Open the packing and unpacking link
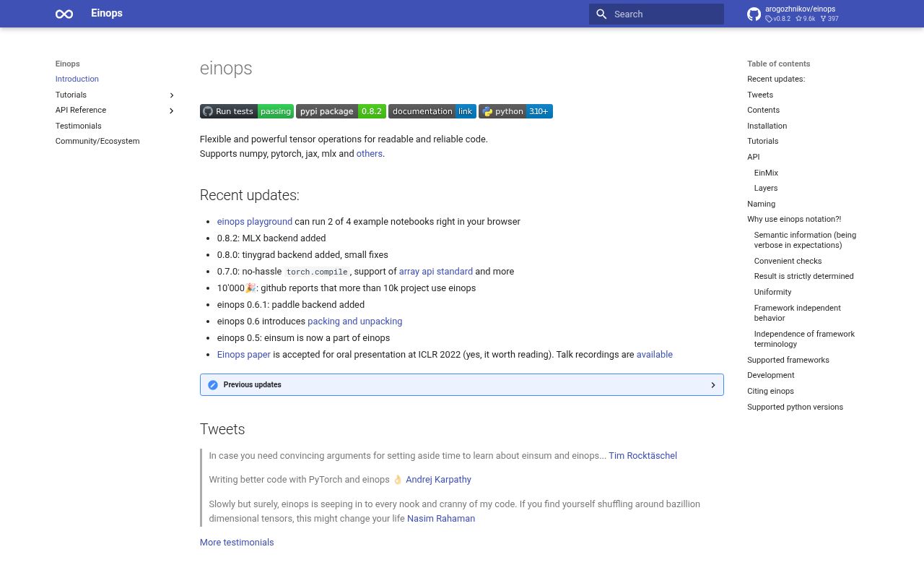Screen dimensions: 924x578 pyautogui.click(x=354, y=322)
